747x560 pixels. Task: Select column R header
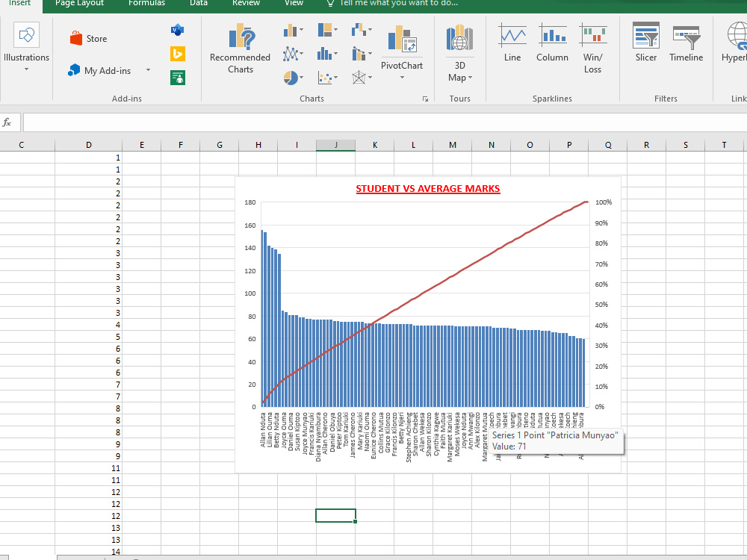[646, 145]
